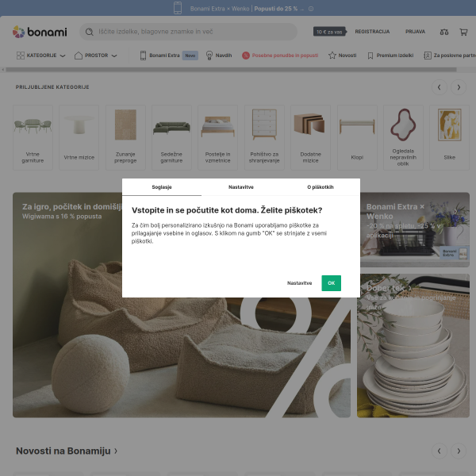
Task: Accept cookies with the OK button
Action: click(x=331, y=283)
